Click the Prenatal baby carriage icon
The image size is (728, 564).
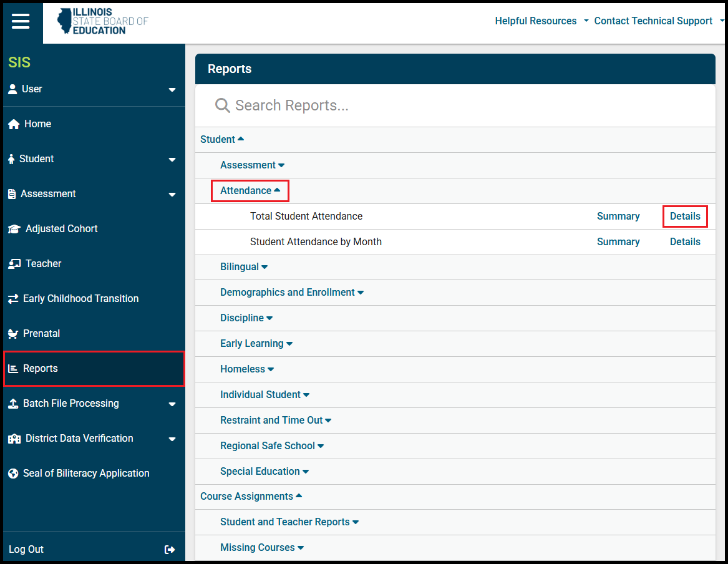[13, 334]
